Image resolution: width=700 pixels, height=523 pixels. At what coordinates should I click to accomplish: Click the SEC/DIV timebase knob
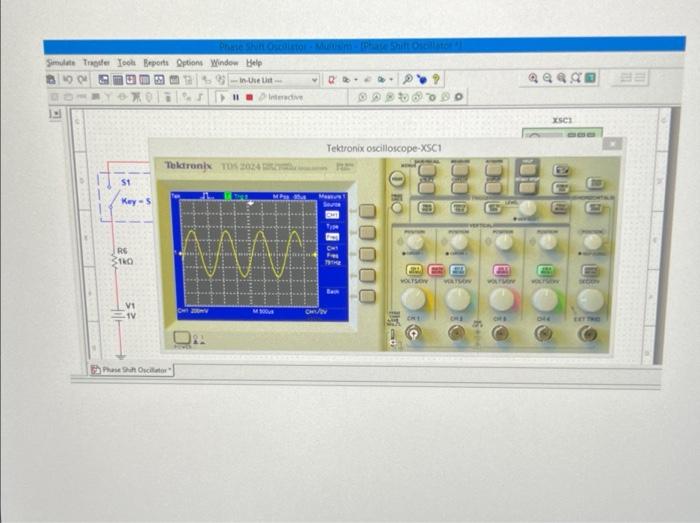pos(590,300)
